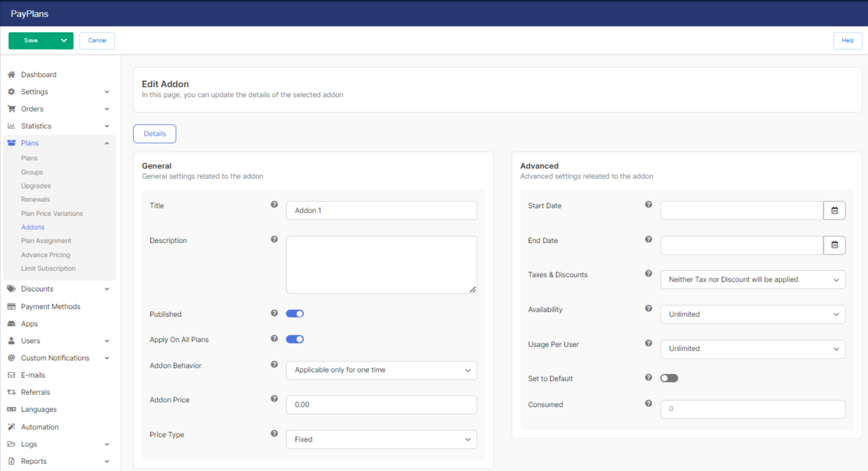This screenshot has width=868, height=471.
Task: Click the Payment Methods card icon
Action: point(11,306)
